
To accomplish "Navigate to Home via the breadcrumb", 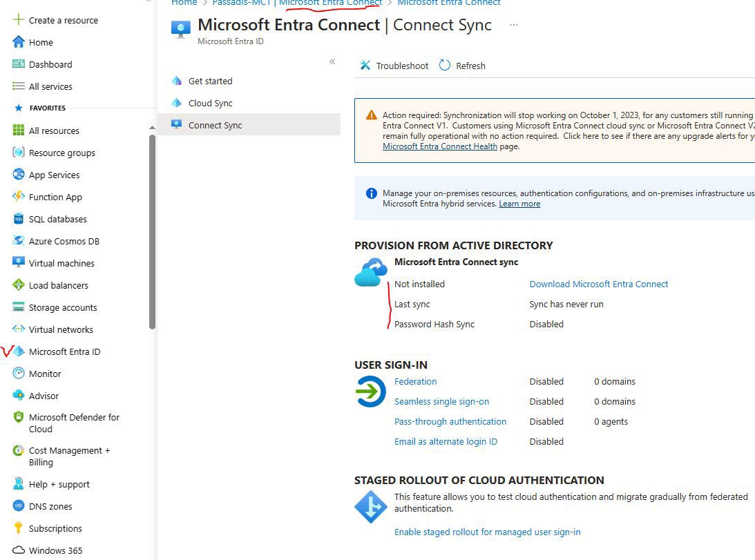I will pos(184,3).
